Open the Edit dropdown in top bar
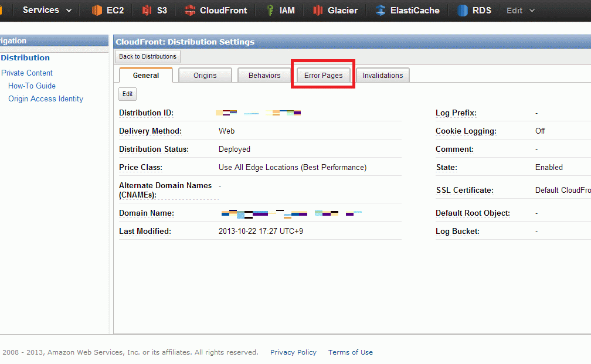 521,11
